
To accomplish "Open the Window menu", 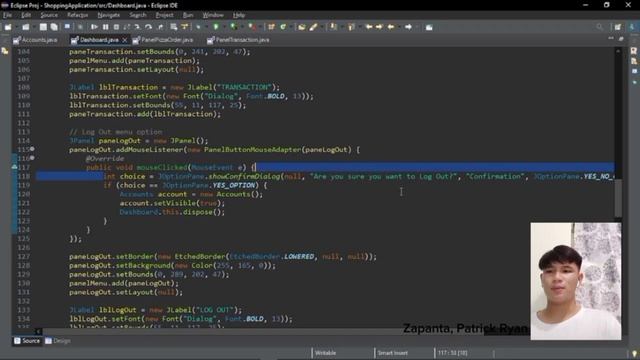I will click(x=213, y=15).
